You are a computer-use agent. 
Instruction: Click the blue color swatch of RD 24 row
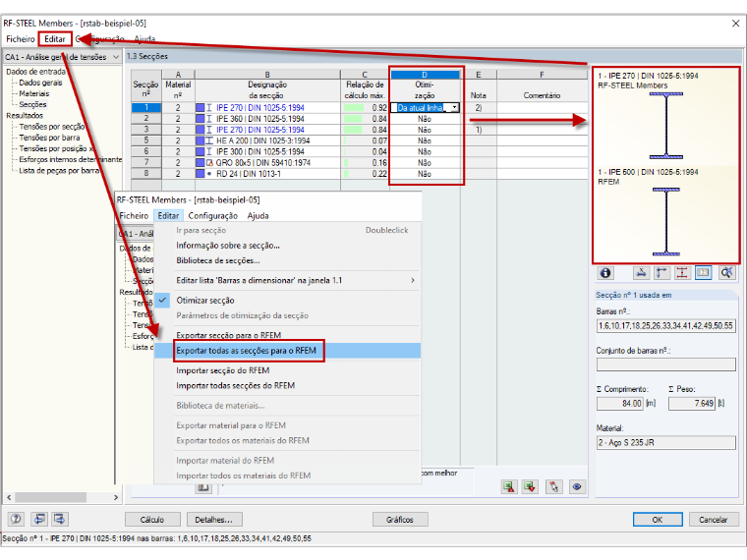pos(201,174)
